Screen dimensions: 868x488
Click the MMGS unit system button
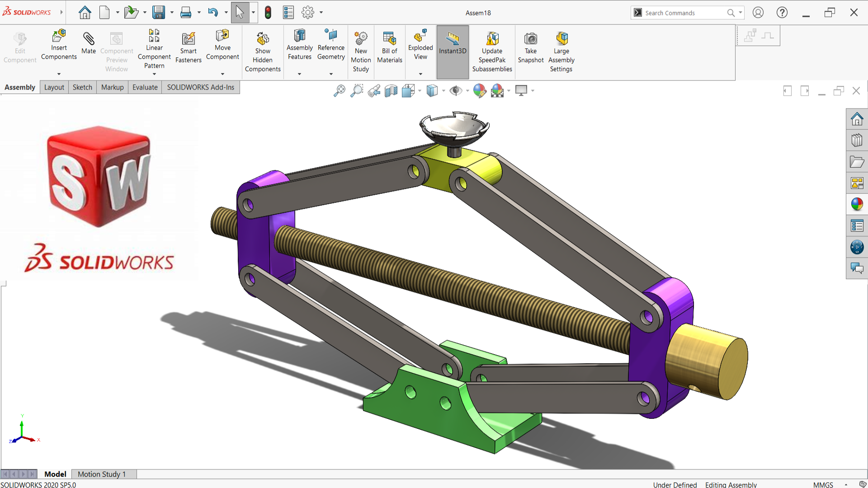(823, 484)
